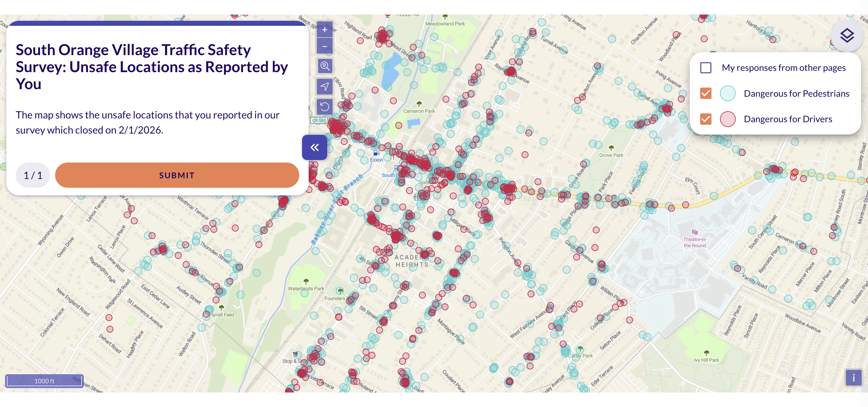Click the Submit button

(x=177, y=175)
